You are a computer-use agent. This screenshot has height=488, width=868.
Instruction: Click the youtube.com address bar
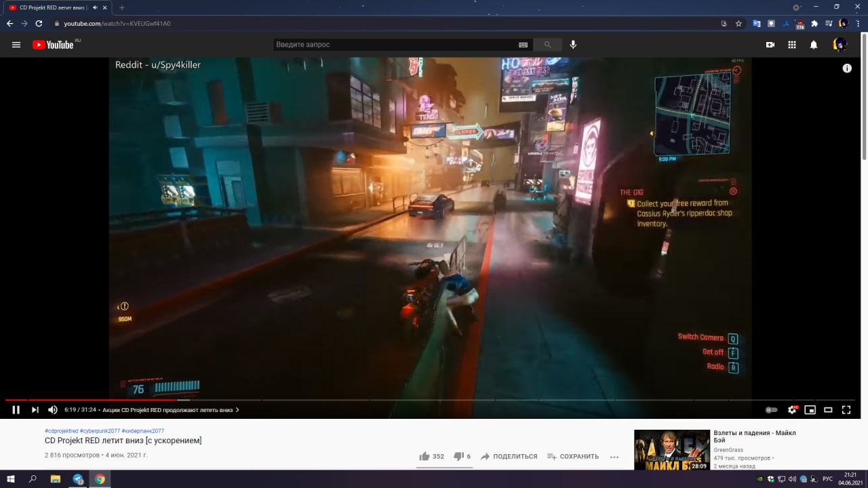[387, 23]
